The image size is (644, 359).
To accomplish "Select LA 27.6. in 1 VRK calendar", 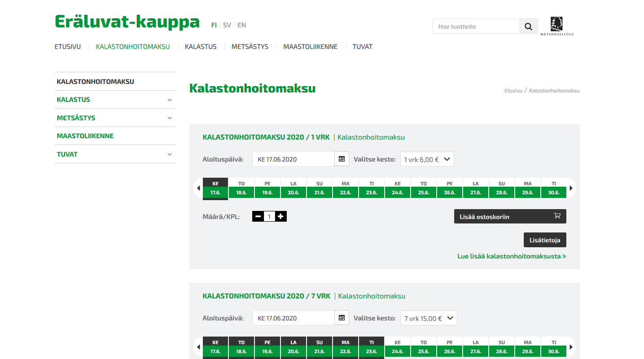I will 476,188.
